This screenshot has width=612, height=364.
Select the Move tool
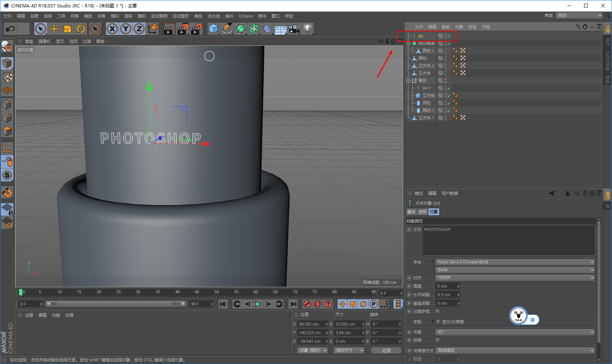(54, 29)
